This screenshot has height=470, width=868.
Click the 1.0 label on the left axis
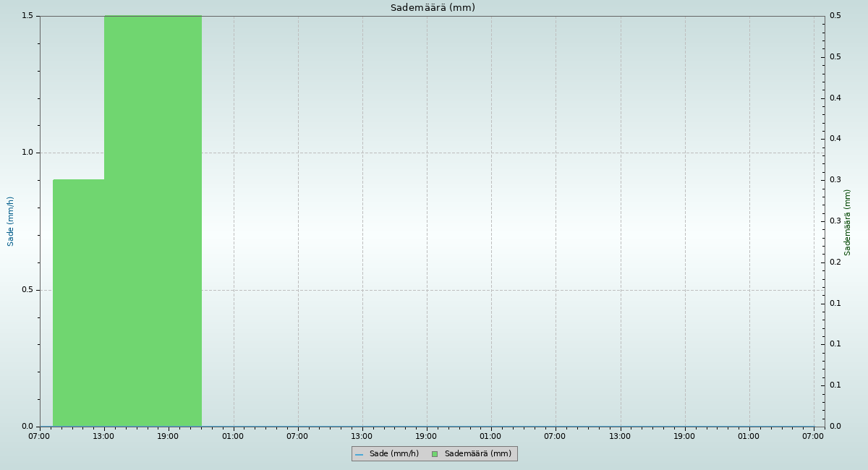point(27,153)
